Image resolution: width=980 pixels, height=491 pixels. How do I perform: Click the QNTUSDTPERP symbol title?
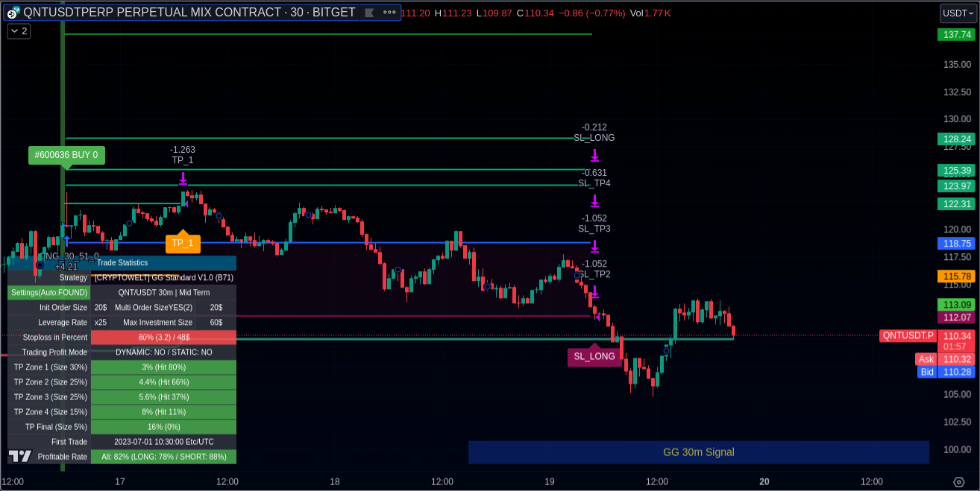(189, 13)
